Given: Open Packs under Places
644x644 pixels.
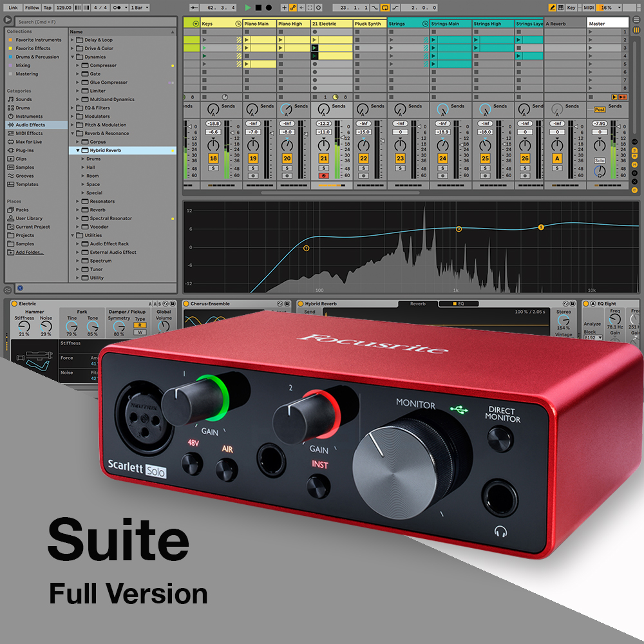Looking at the screenshot, I should coord(22,210).
